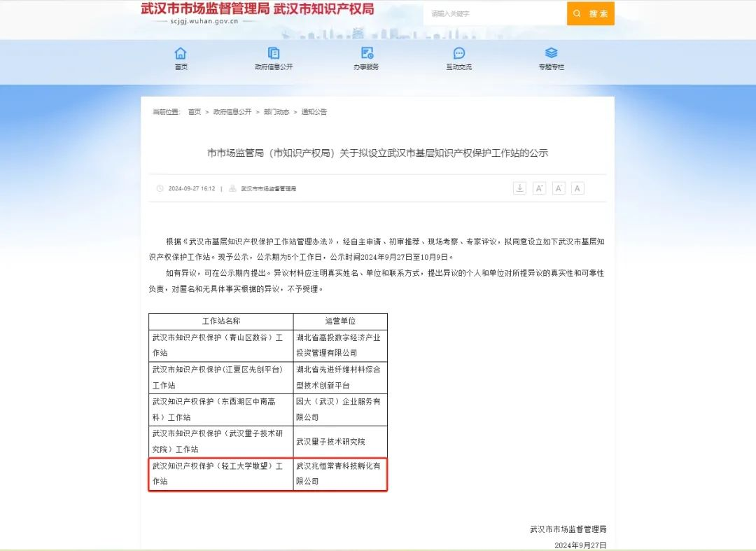Click the operator cell 武汉量子技术研究院
Screen dimensions: 756x551
click(340, 441)
